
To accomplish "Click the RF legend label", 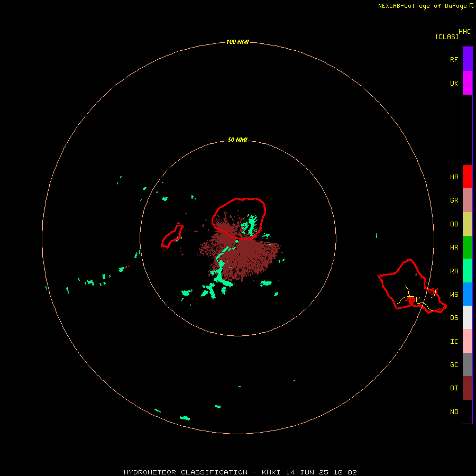I will pyautogui.click(x=454, y=59).
